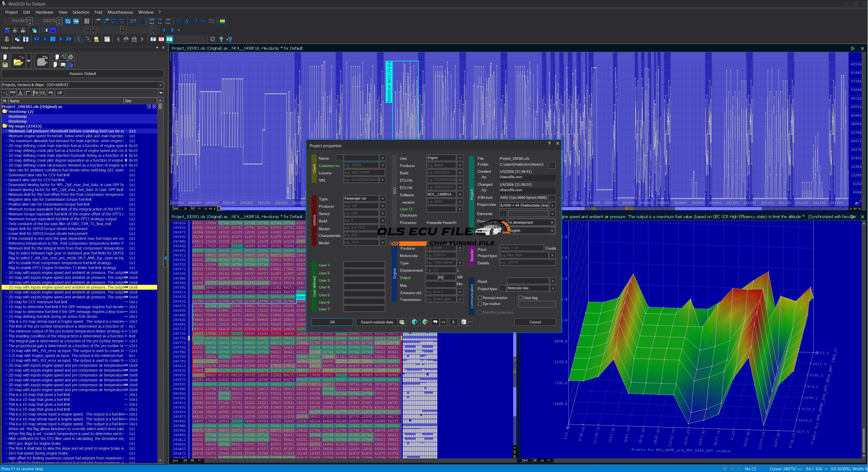
Task: Click the percent difference view icon
Action: click(x=179, y=21)
